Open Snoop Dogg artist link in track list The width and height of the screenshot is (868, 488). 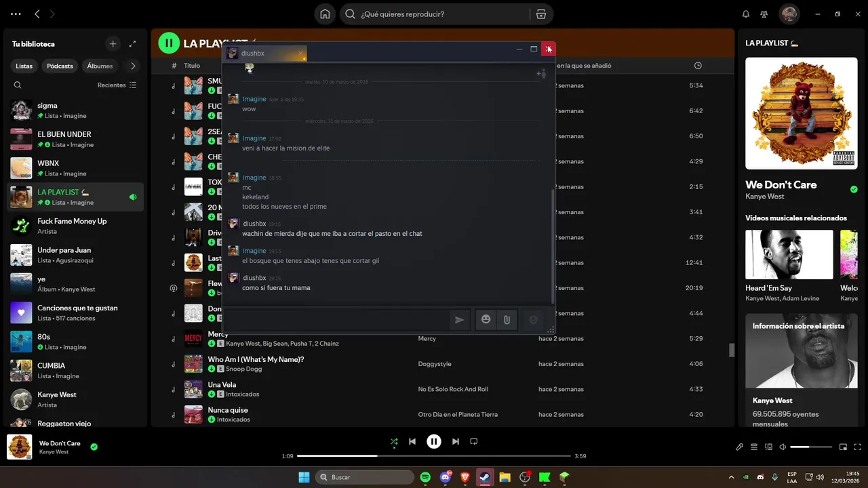pyautogui.click(x=245, y=369)
